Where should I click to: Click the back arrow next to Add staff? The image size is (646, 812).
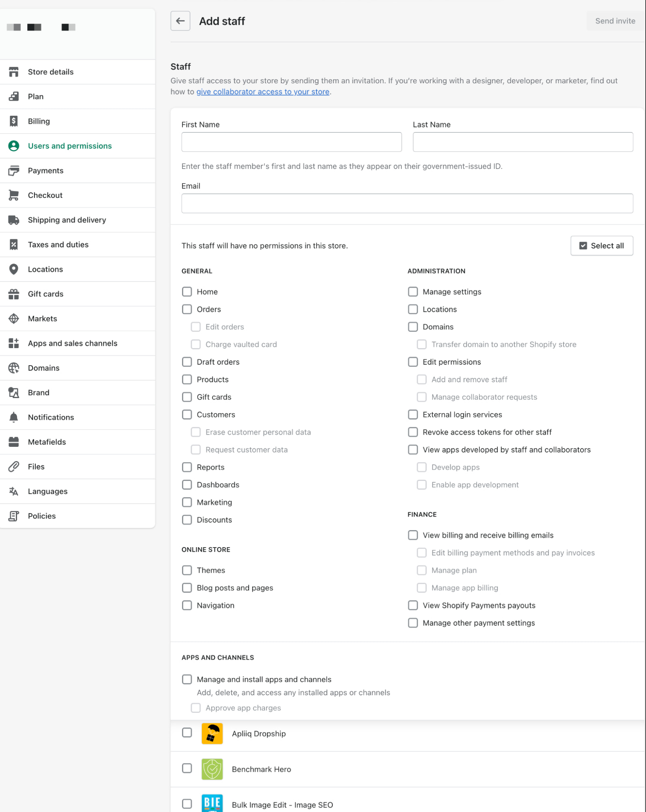(x=180, y=21)
